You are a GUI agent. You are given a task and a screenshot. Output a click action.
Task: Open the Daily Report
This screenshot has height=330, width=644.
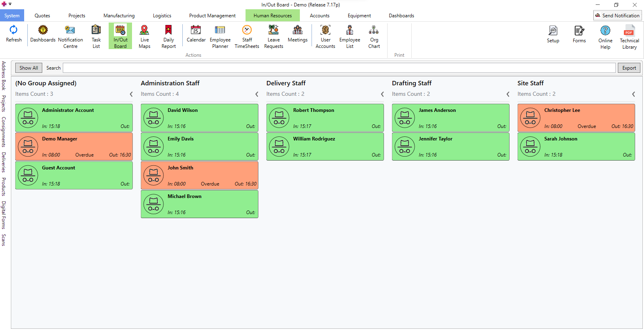[x=169, y=37]
